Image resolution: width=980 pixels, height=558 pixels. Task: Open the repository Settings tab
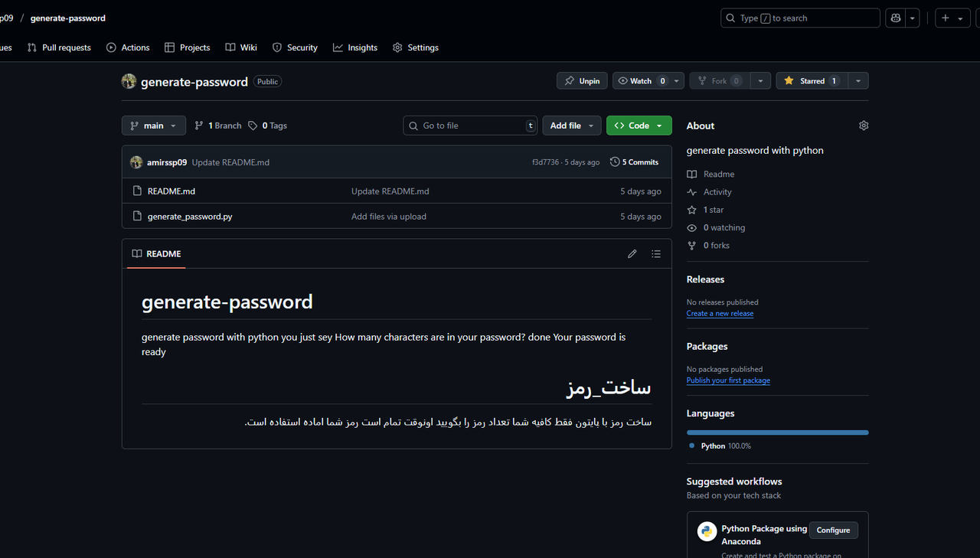[416, 47]
